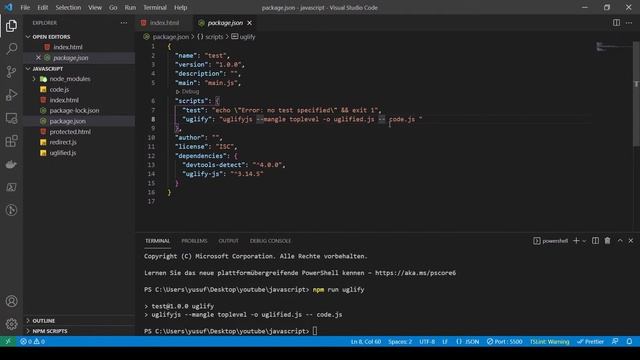Click the editor vertical scrollbar

click(636, 94)
